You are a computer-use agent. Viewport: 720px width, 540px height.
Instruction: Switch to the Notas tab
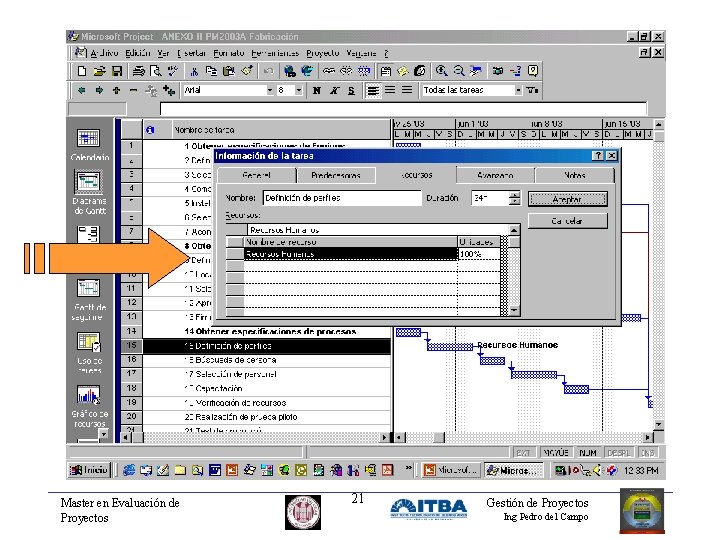(x=574, y=175)
